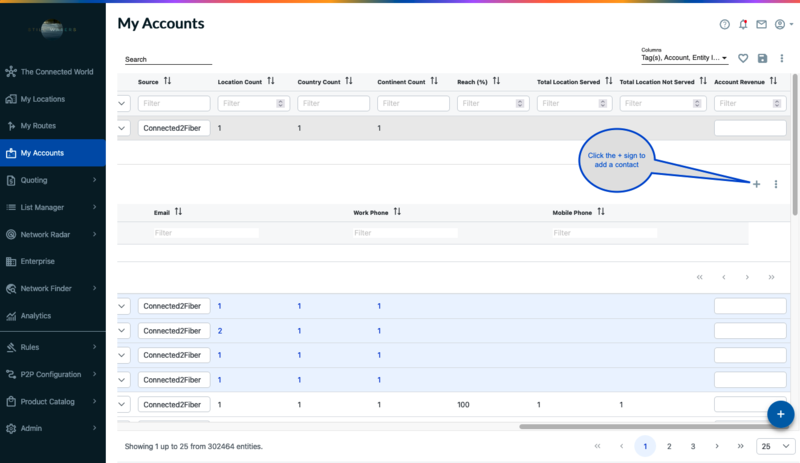Screen dimensions: 800x463
Task: Click the heart favorites icon
Action: point(743,59)
